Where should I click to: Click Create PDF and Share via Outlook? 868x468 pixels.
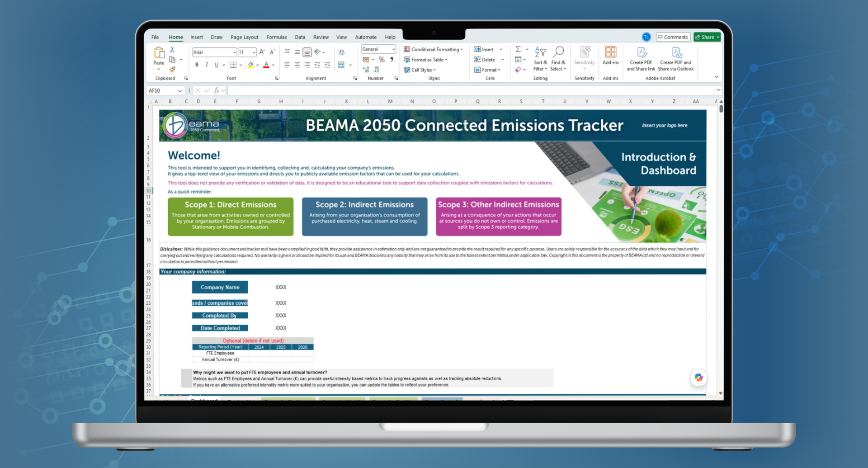click(x=676, y=59)
